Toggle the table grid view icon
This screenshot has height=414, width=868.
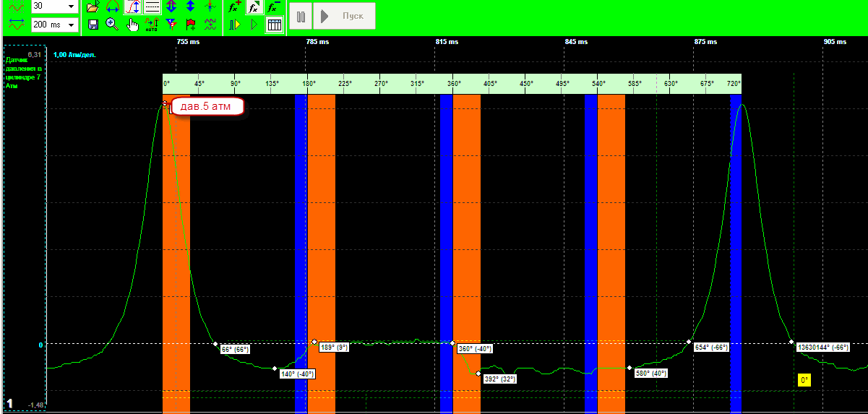click(274, 25)
